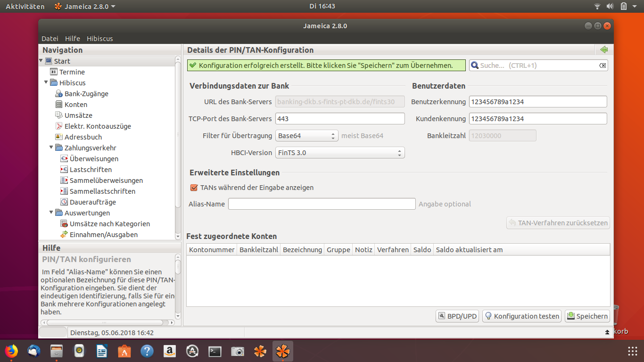Open Termine calendar icon in navigation
Viewport: 644px width, 362px height.
pyautogui.click(x=54, y=72)
